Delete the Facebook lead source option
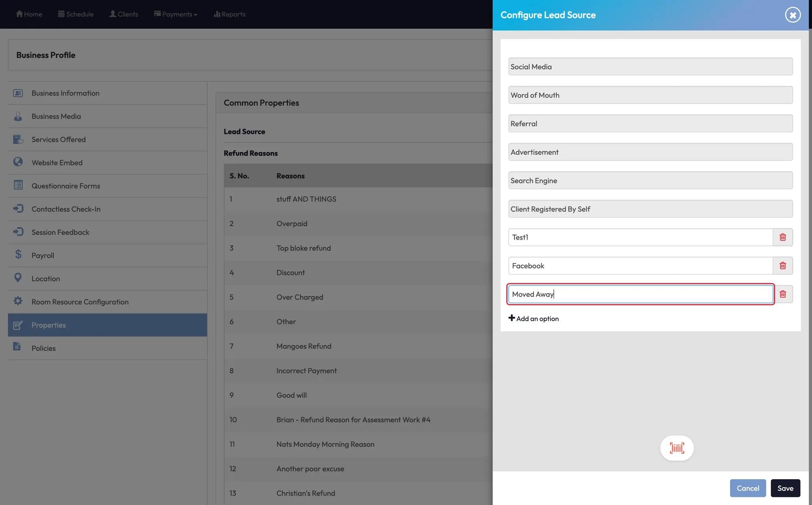 pos(783,266)
